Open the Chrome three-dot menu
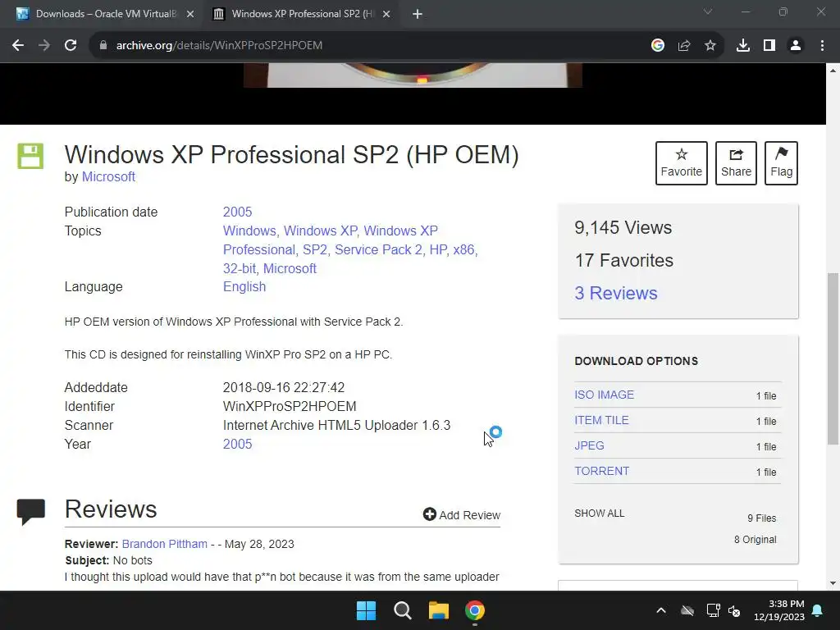Viewport: 840px width, 630px height. (x=822, y=46)
